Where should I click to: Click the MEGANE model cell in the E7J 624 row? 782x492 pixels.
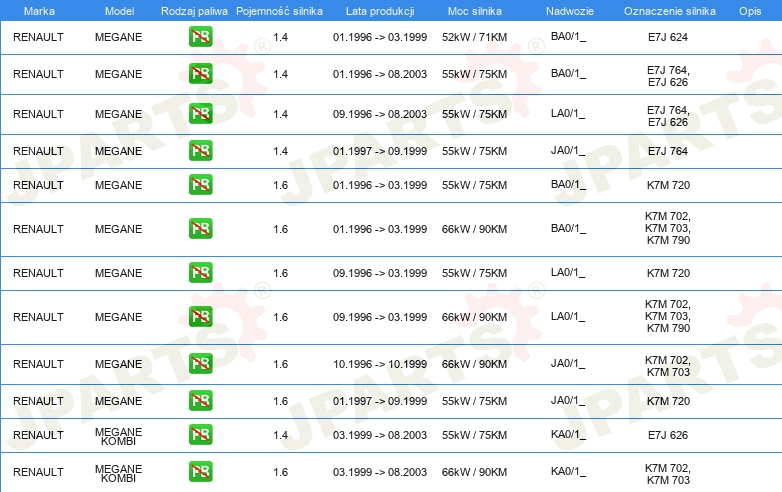(119, 37)
